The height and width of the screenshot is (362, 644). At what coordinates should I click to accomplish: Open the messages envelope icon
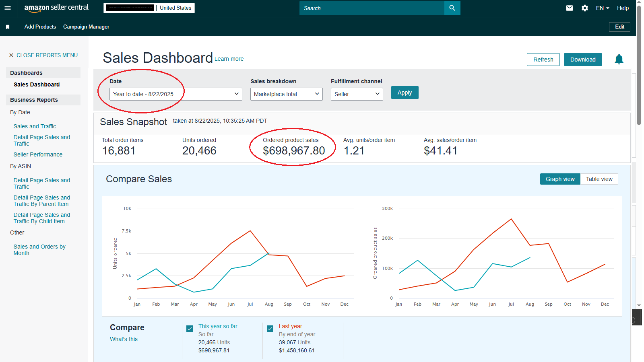(x=569, y=8)
